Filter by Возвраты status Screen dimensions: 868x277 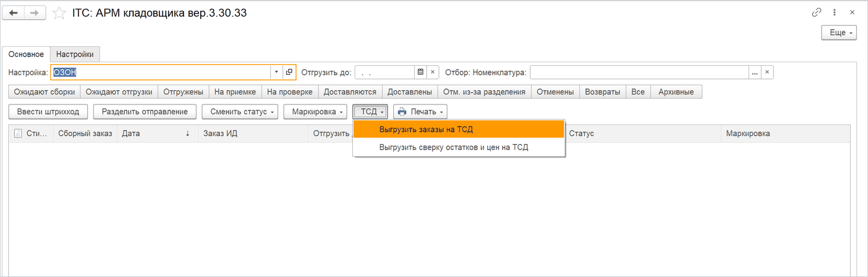pyautogui.click(x=602, y=92)
